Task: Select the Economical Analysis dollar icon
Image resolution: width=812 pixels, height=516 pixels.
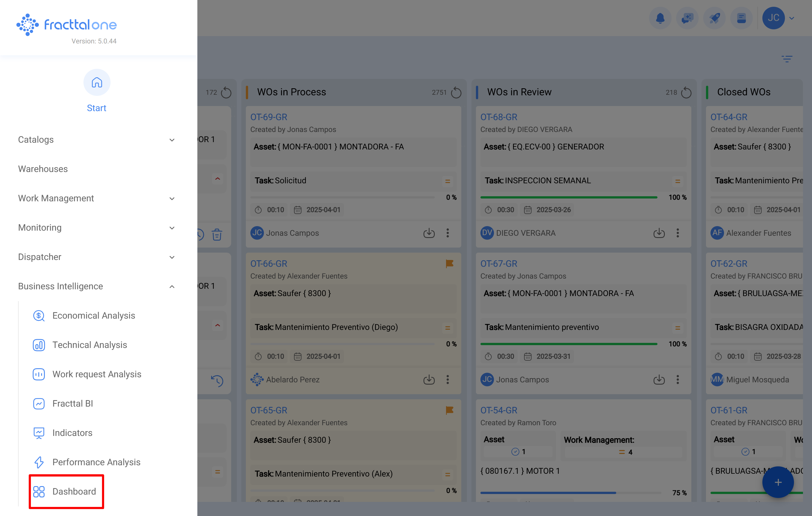Action: click(x=39, y=316)
